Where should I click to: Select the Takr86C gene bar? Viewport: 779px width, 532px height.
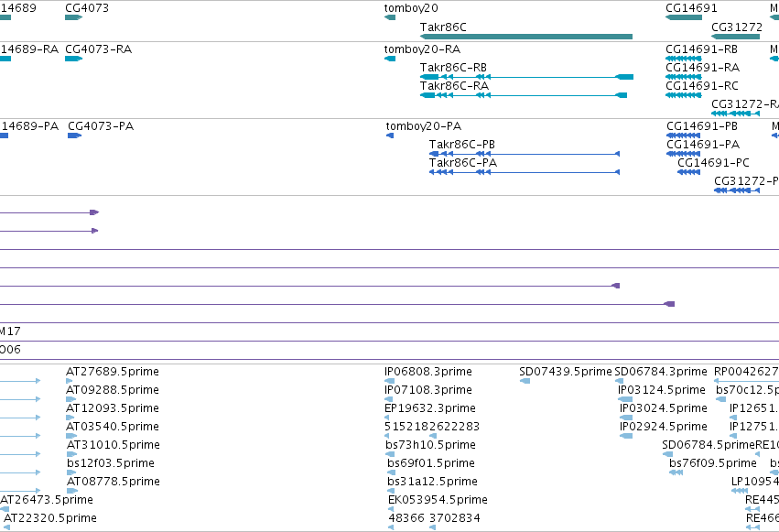tap(526, 37)
